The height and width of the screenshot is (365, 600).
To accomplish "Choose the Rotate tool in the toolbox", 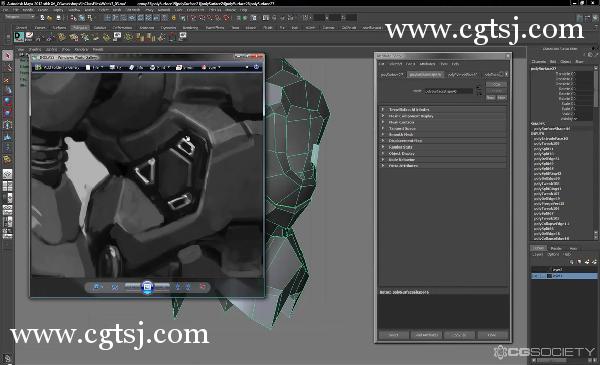I will [7, 102].
